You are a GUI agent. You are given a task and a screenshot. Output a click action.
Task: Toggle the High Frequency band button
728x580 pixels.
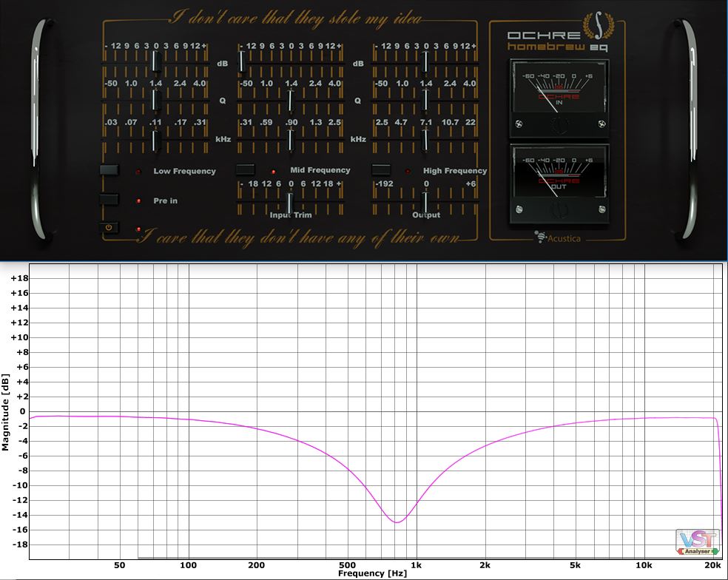tap(381, 169)
